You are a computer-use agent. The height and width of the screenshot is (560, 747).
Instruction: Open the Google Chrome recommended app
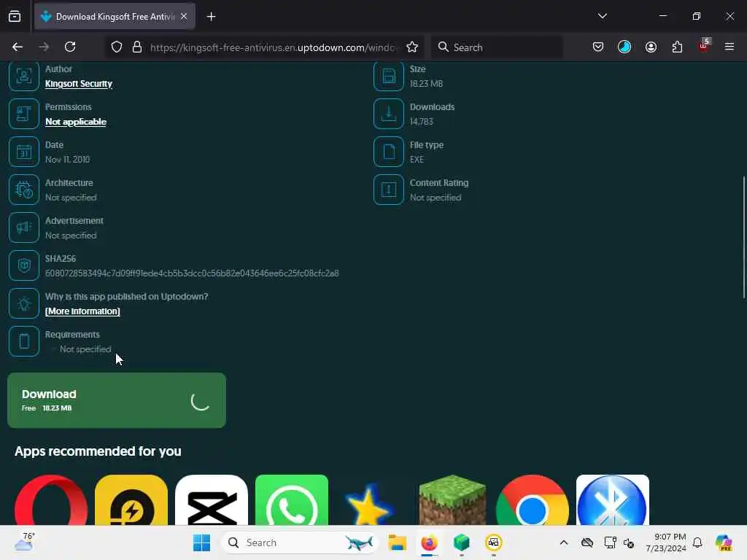click(x=532, y=500)
